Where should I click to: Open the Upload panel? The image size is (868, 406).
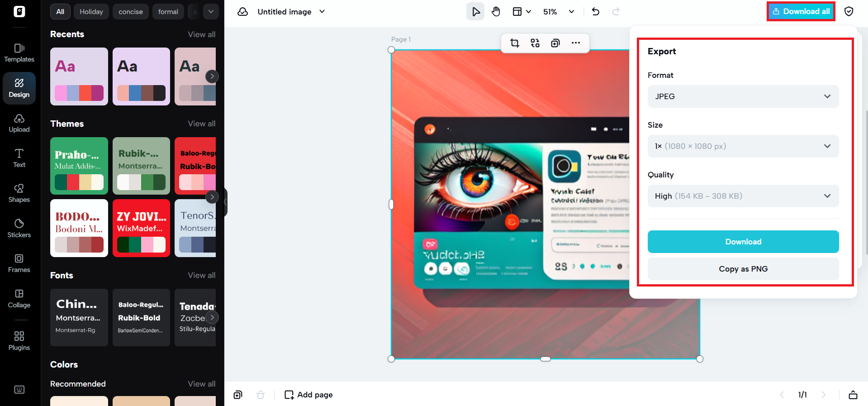pos(19,123)
